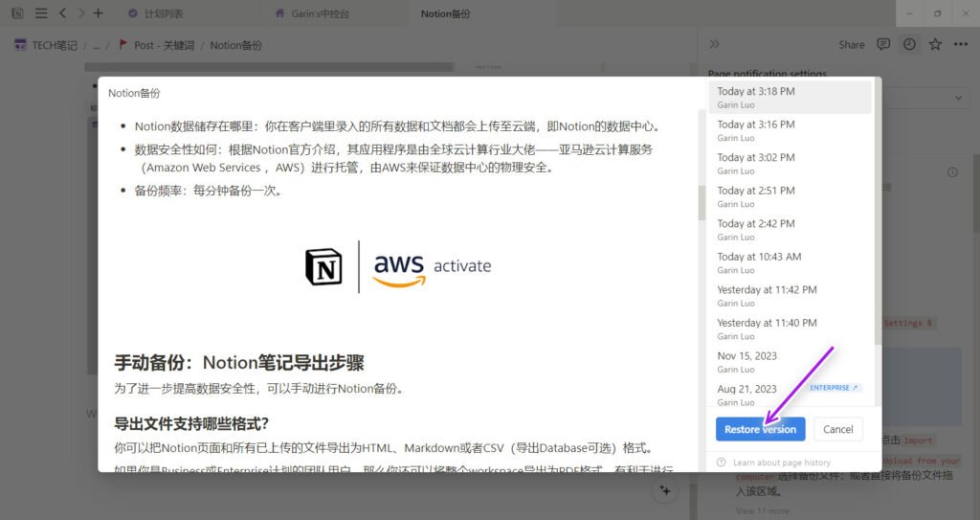Image resolution: width=980 pixels, height=520 pixels.
Task: Click the Notion app logo icon
Action: point(17,13)
